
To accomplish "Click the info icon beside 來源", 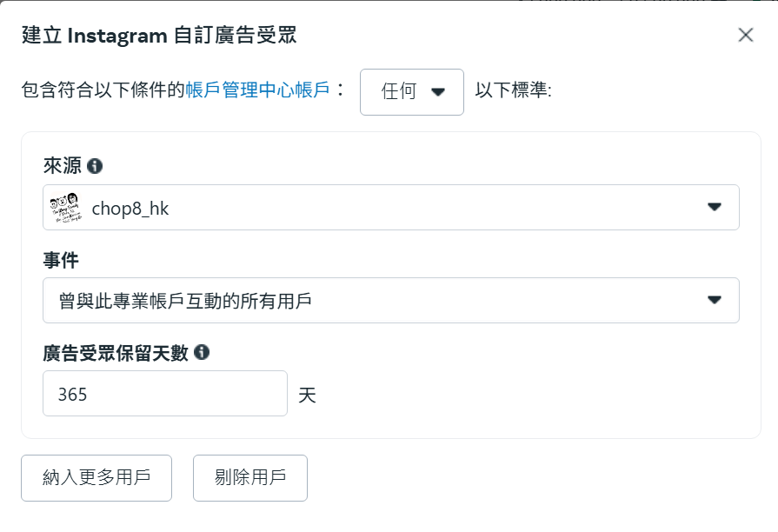I will [x=95, y=165].
